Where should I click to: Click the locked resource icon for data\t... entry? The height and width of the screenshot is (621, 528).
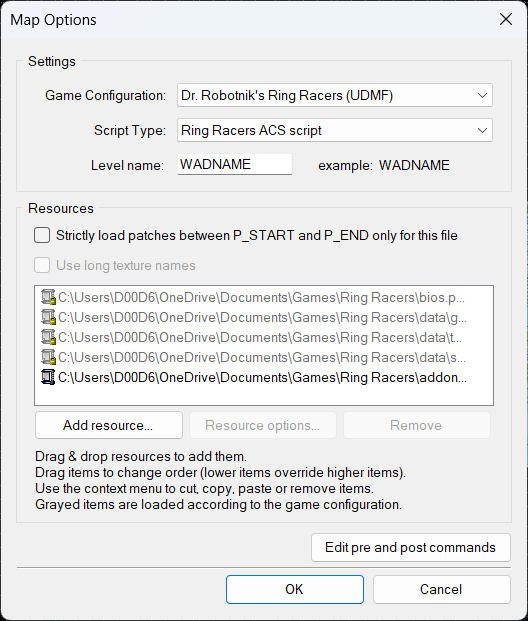point(48,337)
